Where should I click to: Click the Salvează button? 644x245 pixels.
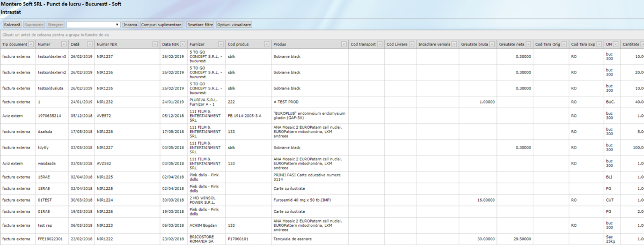click(x=12, y=25)
